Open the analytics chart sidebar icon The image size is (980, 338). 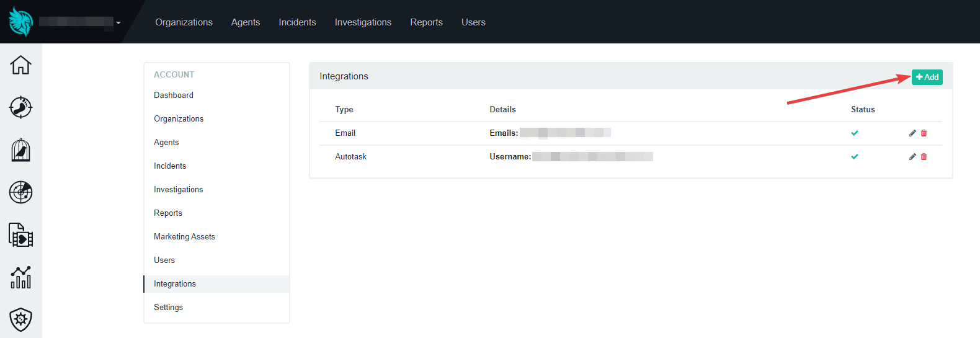point(20,277)
